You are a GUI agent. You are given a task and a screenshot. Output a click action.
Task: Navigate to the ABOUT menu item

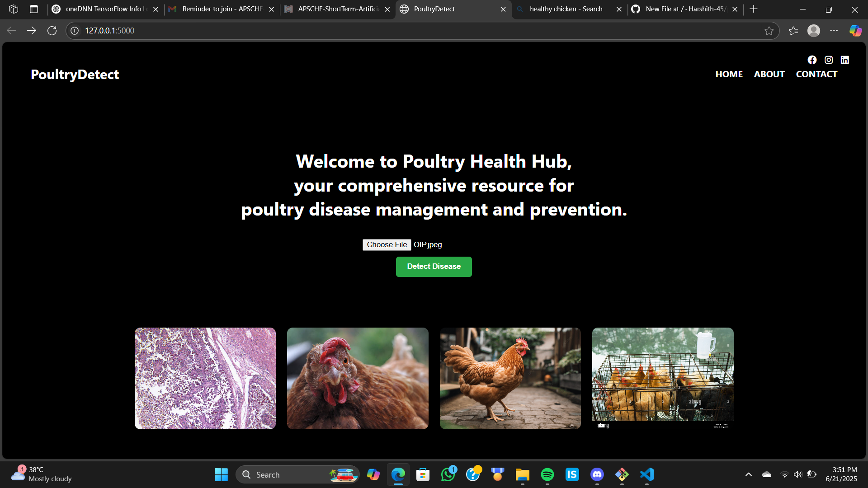769,74
